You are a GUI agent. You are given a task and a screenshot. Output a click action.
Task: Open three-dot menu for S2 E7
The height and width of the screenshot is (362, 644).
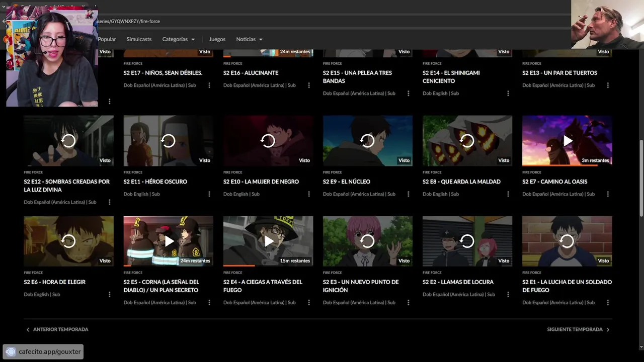pos(608,194)
